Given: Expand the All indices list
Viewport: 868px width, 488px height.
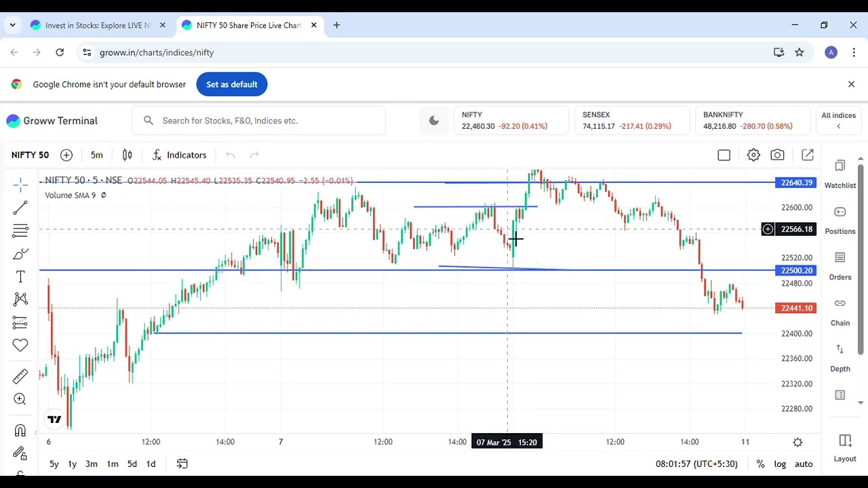Looking at the screenshot, I should point(839,121).
